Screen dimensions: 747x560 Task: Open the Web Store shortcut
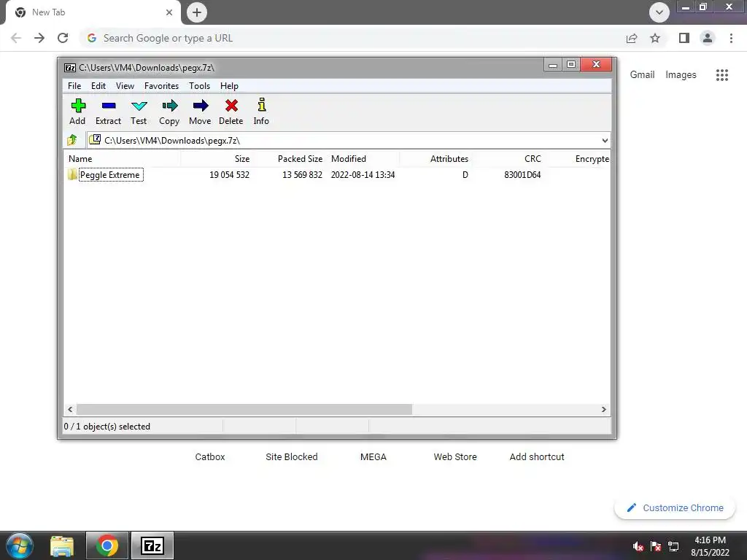tap(455, 456)
